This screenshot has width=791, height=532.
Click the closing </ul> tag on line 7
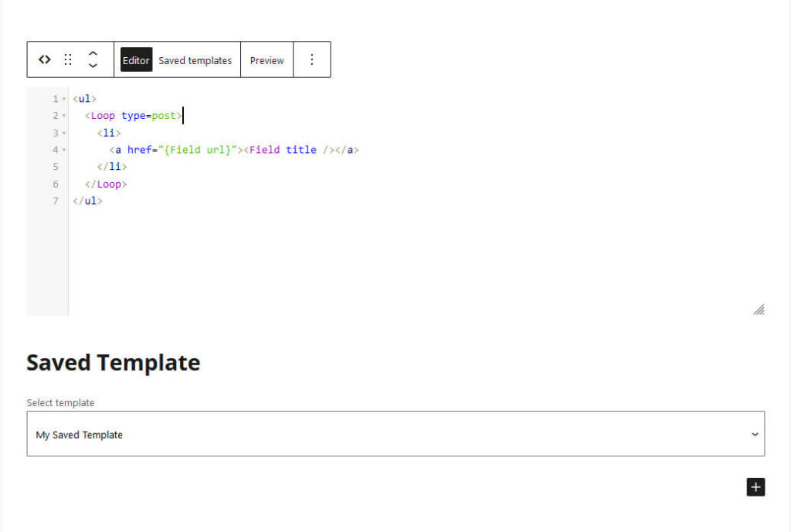(88, 201)
